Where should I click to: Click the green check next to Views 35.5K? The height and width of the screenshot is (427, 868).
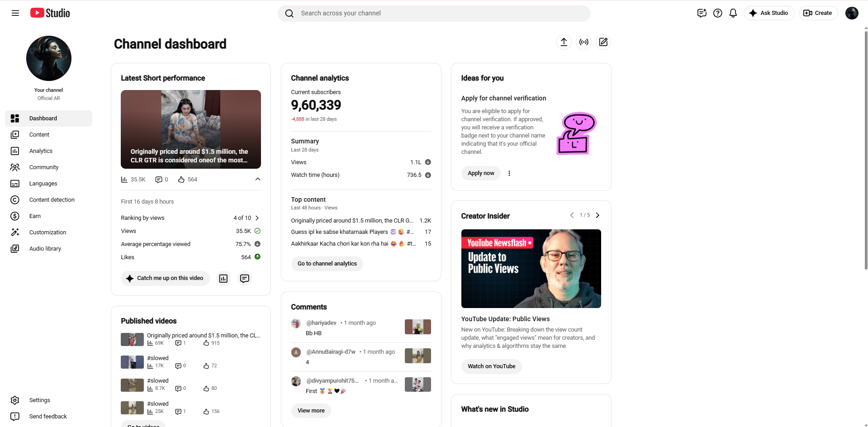pyautogui.click(x=257, y=231)
